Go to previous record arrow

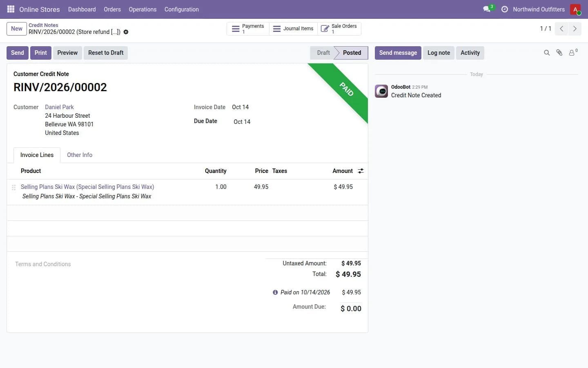click(x=561, y=29)
